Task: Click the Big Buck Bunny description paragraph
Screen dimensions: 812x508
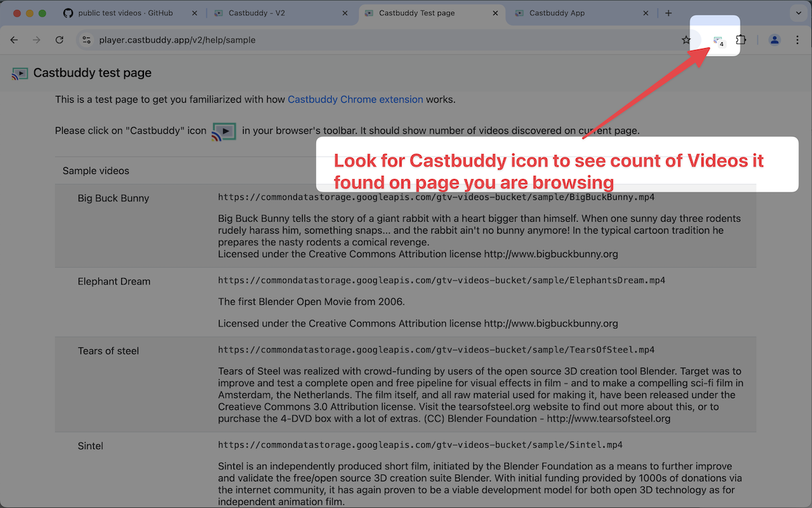Action: [x=480, y=236]
